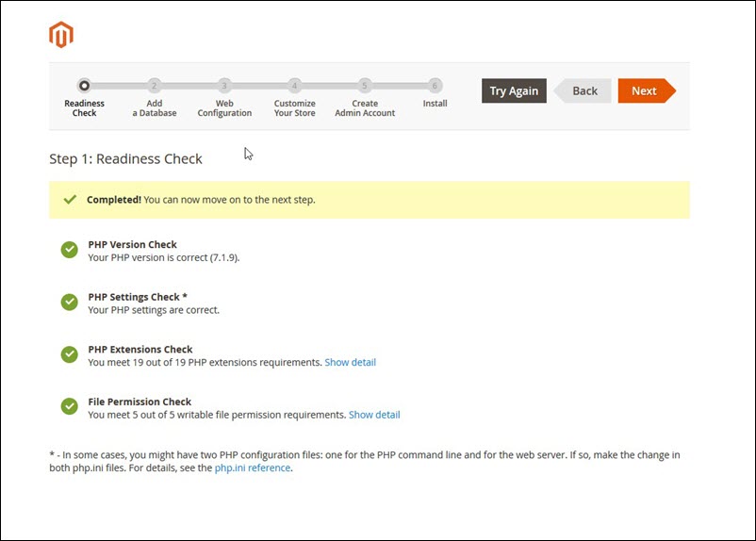Click the green check beside PHP Settings Check
The height and width of the screenshot is (541, 756).
tap(69, 303)
